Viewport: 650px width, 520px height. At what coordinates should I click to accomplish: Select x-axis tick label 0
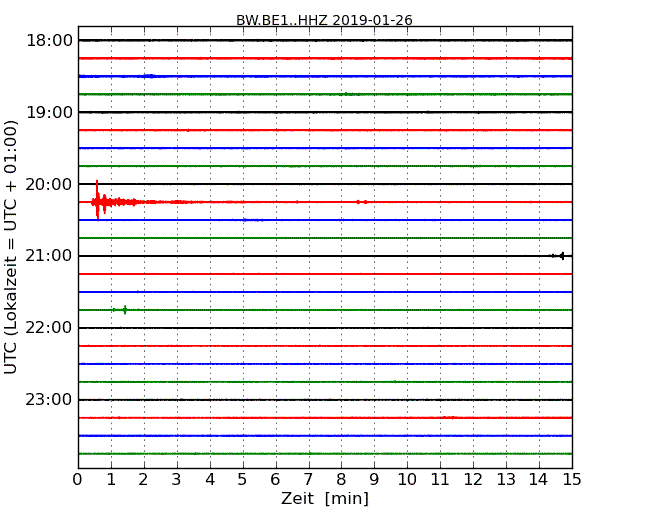pos(78,479)
